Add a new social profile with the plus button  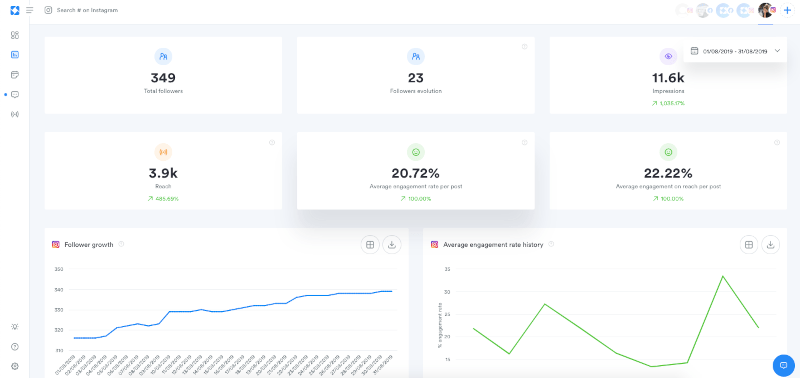point(788,10)
